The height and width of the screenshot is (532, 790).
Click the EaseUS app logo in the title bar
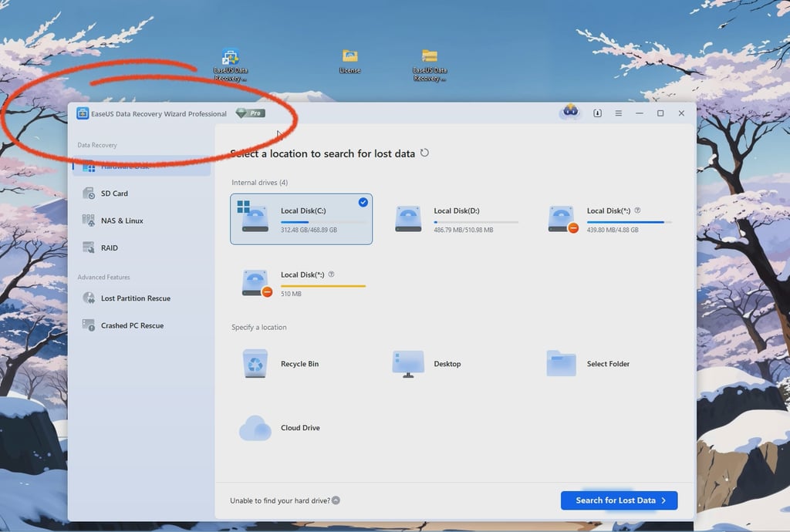[83, 114]
